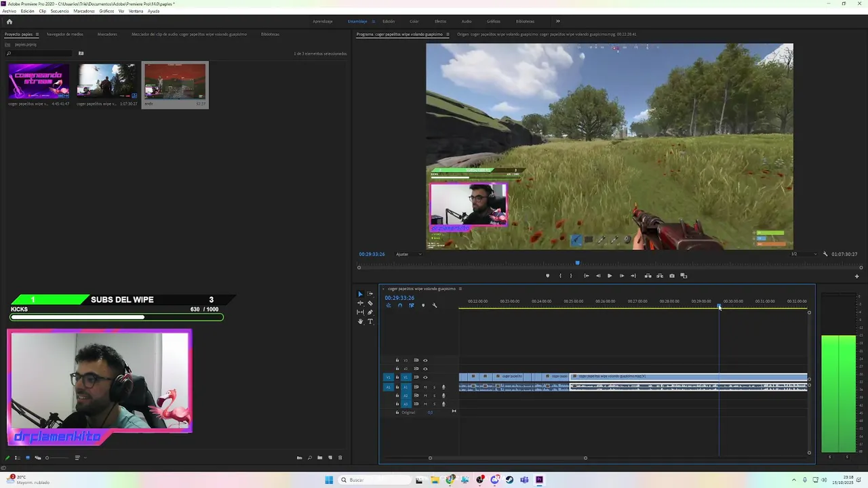The height and width of the screenshot is (488, 868).
Task: Select the Track Select Forward tool
Action: (x=370, y=294)
